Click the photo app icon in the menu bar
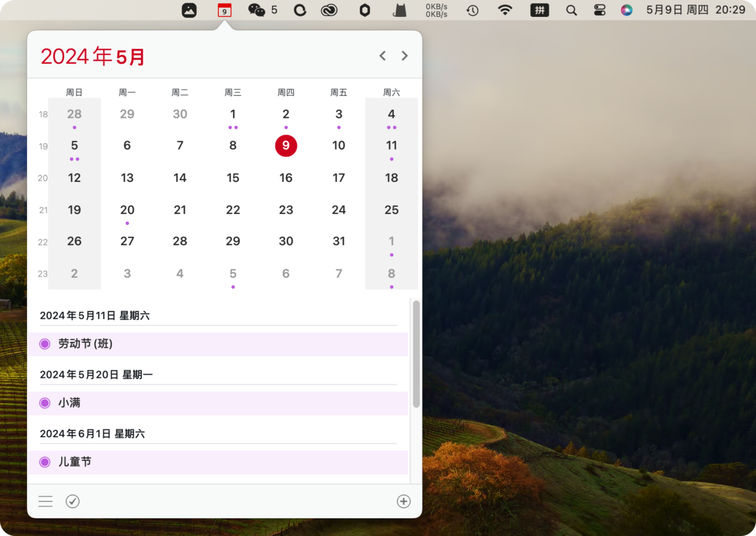 point(189,10)
